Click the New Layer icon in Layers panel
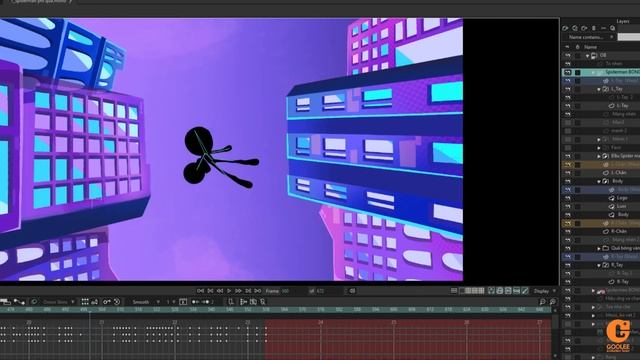The height and width of the screenshot is (360, 640). coord(565,28)
